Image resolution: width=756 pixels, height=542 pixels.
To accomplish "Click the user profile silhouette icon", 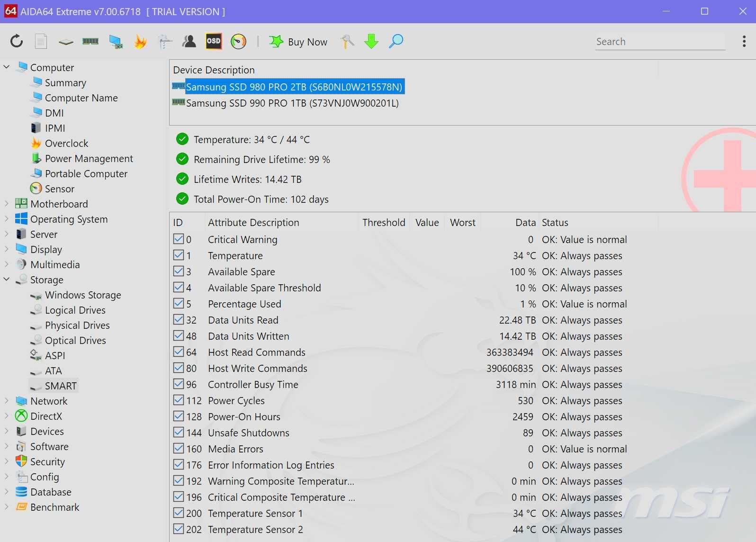I will click(x=189, y=42).
